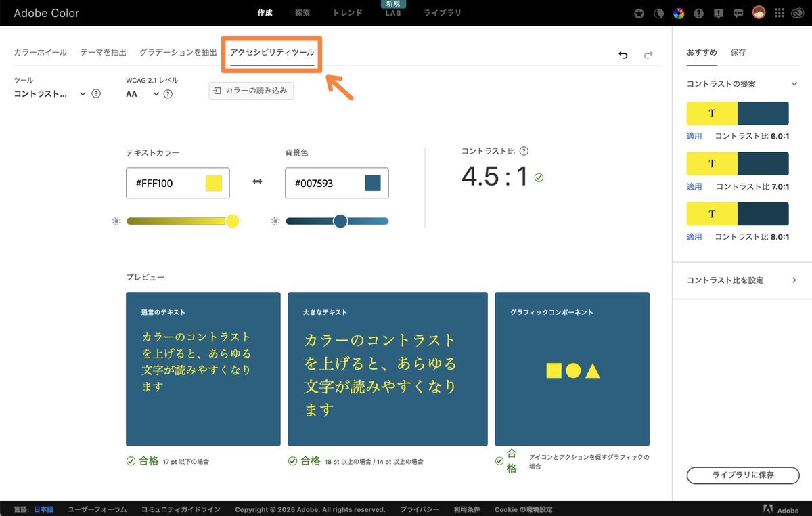Open the ライブラリ menu in the header

tap(443, 13)
